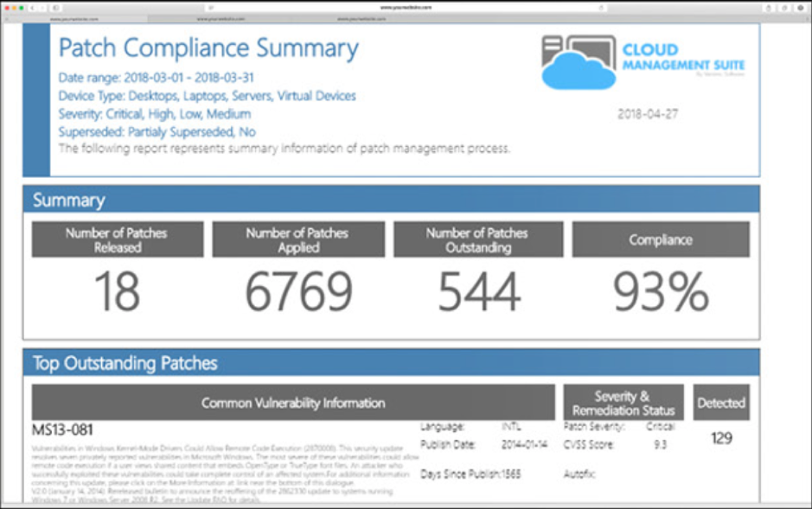
Task: Click the Number of Patches Released header
Action: tap(118, 239)
